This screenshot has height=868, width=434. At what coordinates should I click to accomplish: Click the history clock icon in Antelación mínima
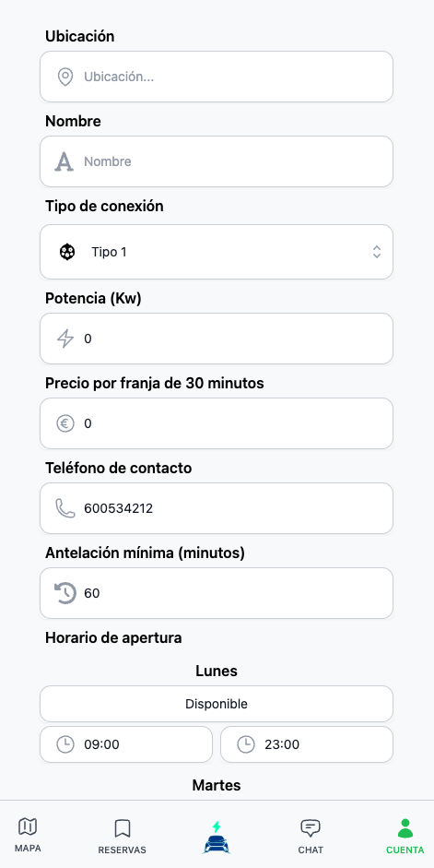[65, 593]
